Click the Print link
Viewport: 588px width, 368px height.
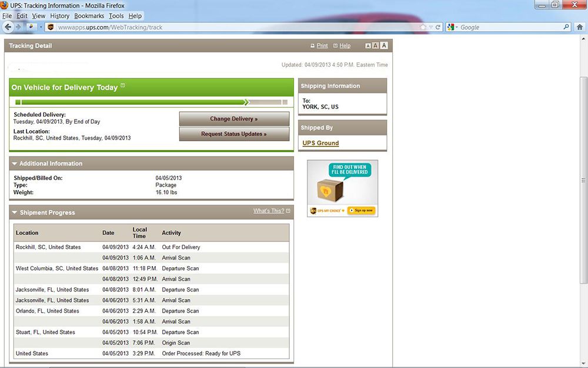click(x=322, y=46)
